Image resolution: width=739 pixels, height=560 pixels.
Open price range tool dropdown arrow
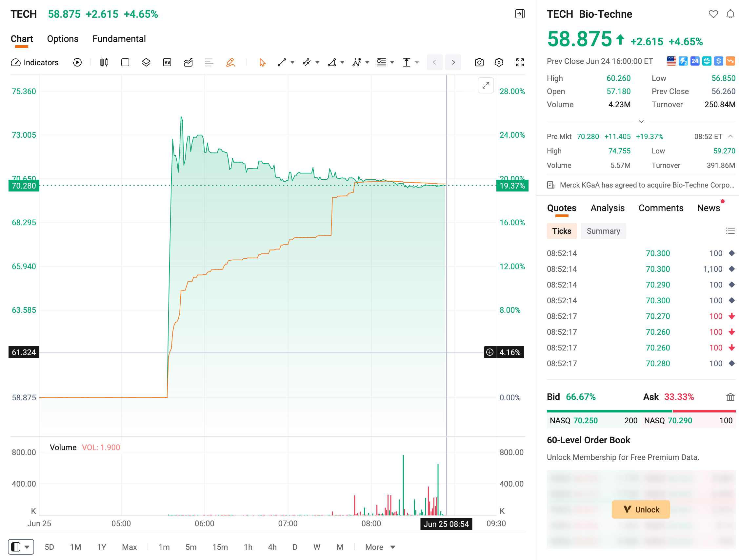(417, 63)
